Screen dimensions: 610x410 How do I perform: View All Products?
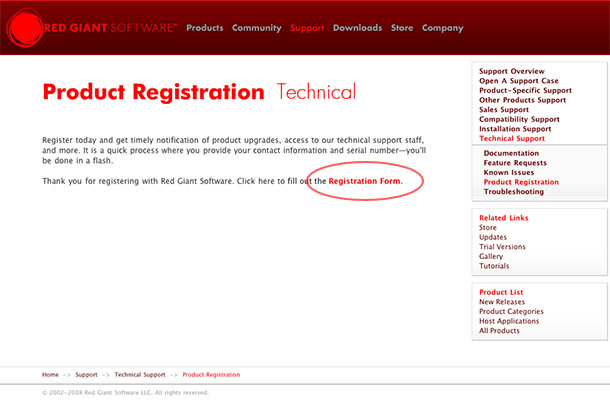499,331
